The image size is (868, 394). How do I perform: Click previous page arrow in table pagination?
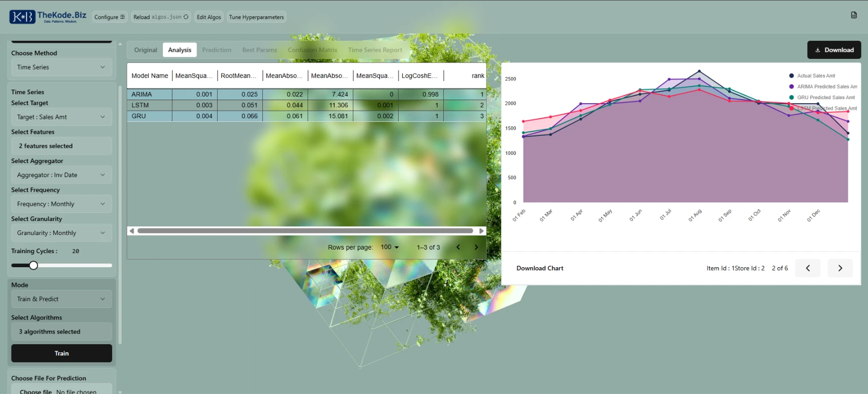[458, 247]
